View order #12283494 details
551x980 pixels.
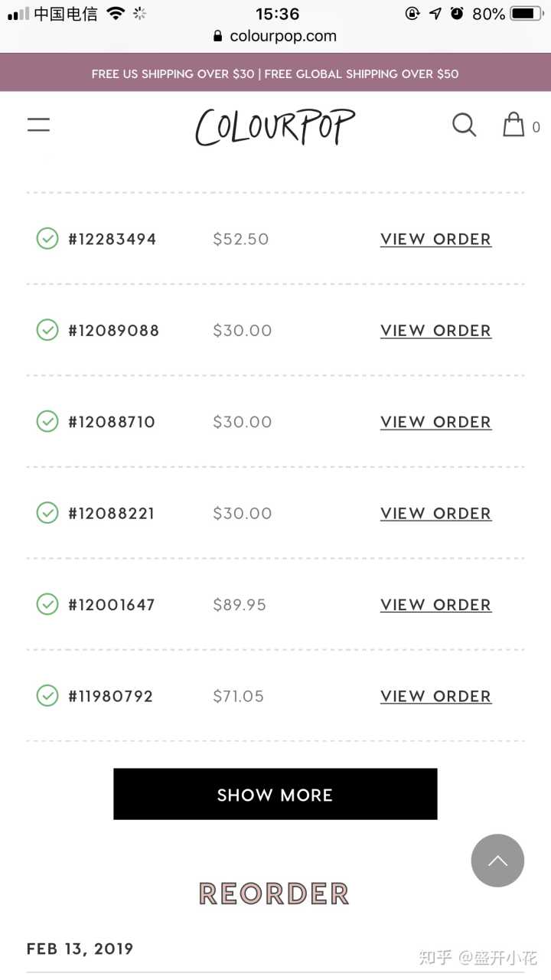[x=435, y=239]
